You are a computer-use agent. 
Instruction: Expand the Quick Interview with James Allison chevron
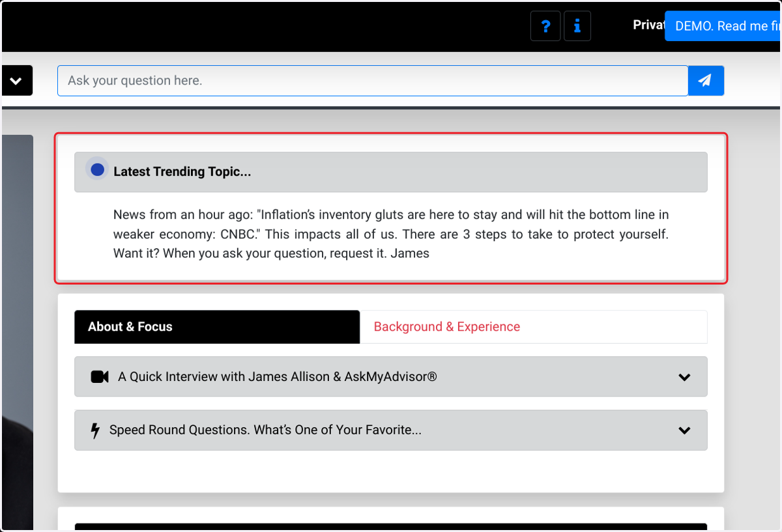pyautogui.click(x=684, y=377)
